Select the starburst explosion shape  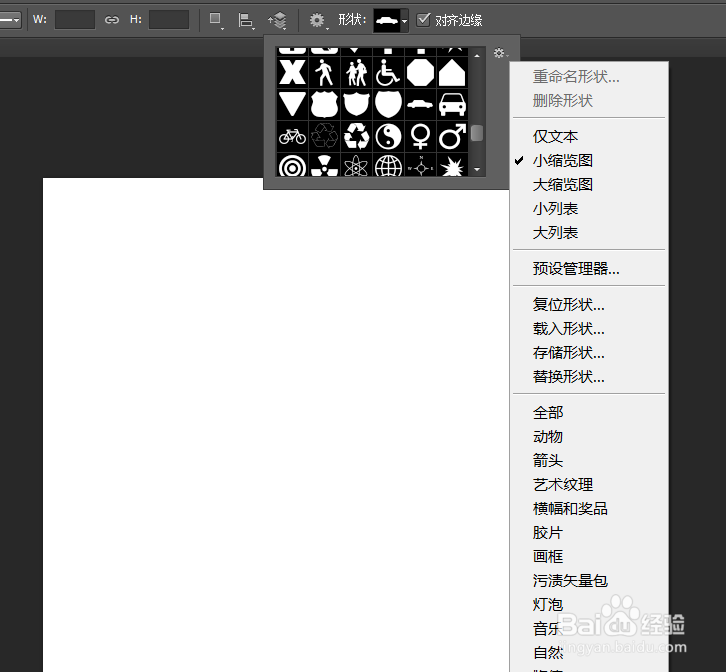point(452,165)
